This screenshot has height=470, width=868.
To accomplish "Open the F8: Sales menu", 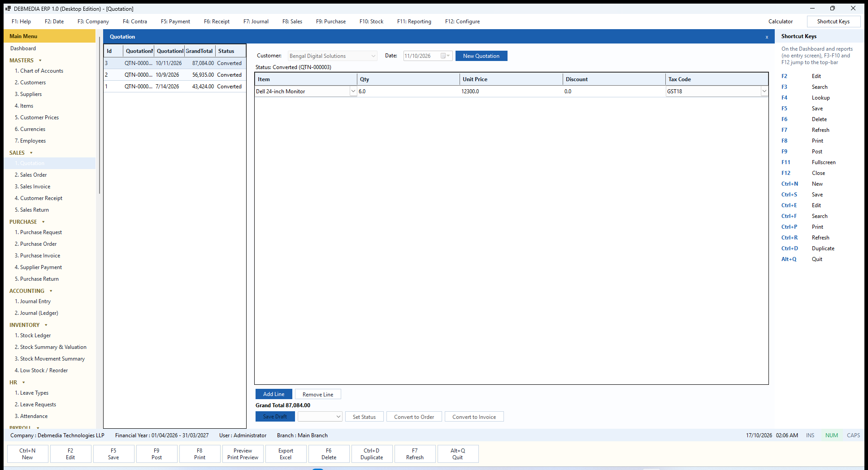I will (x=292, y=22).
